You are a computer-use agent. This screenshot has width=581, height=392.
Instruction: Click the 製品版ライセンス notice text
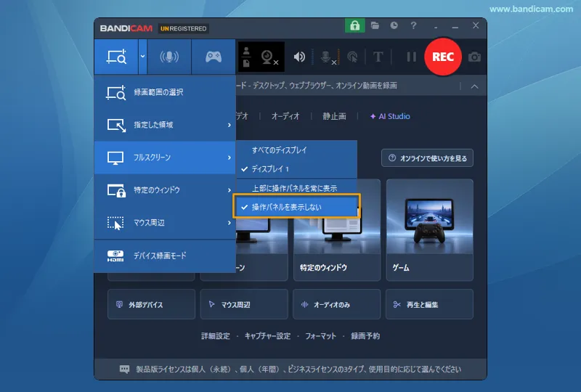(298, 369)
